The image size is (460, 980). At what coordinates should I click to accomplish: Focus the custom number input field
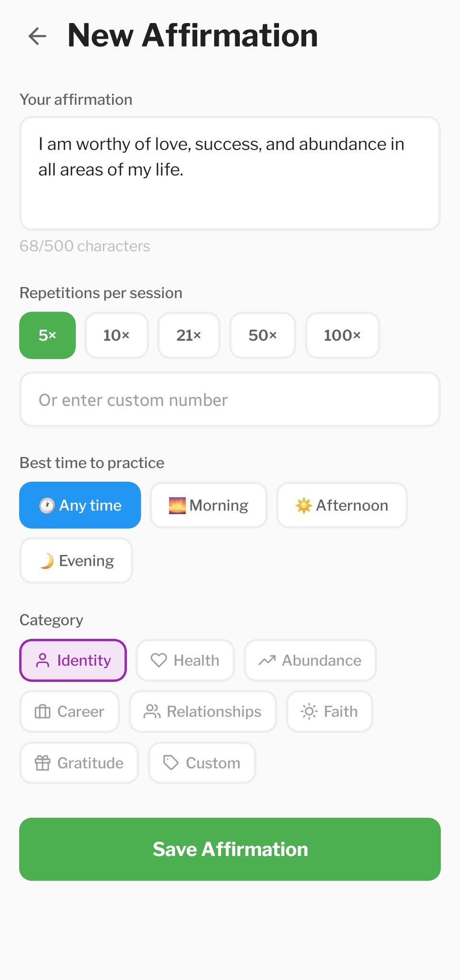(x=230, y=400)
